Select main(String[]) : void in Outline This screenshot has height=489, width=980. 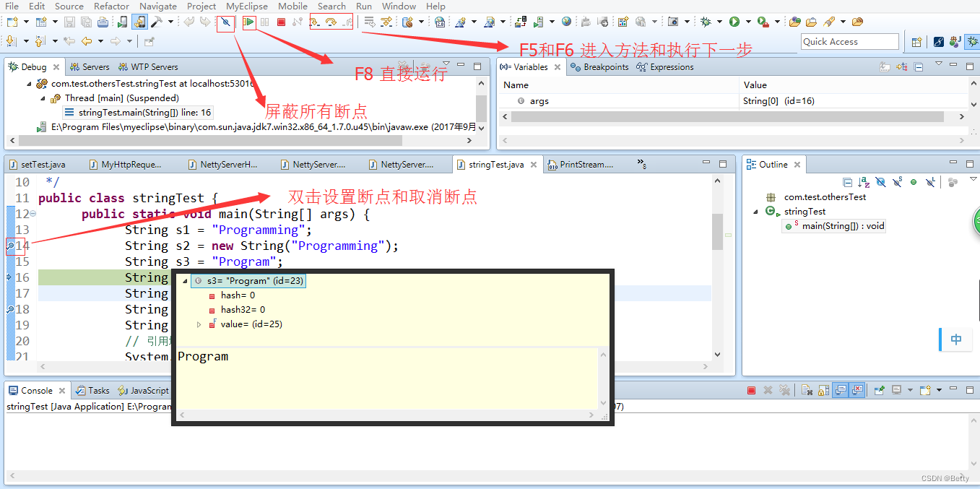[x=834, y=226]
